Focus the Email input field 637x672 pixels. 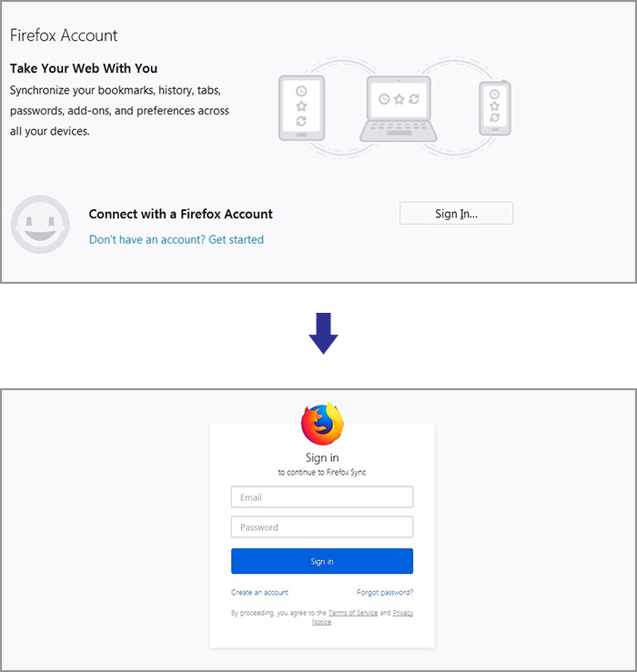(x=322, y=497)
